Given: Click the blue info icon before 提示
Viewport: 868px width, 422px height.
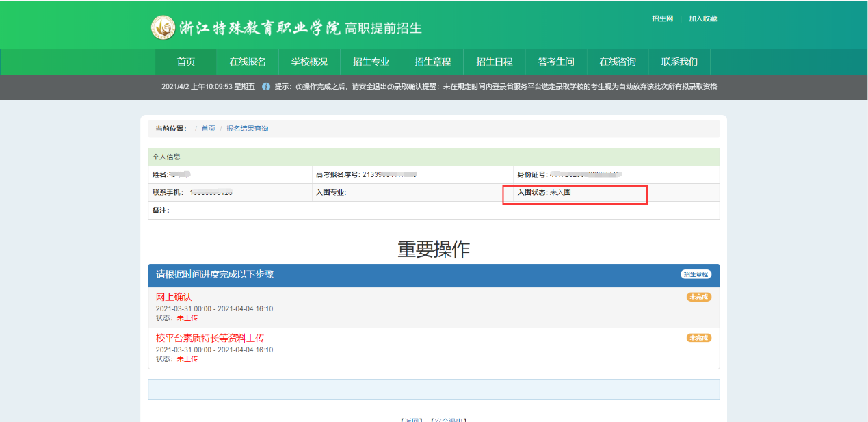Looking at the screenshot, I should click(x=266, y=87).
